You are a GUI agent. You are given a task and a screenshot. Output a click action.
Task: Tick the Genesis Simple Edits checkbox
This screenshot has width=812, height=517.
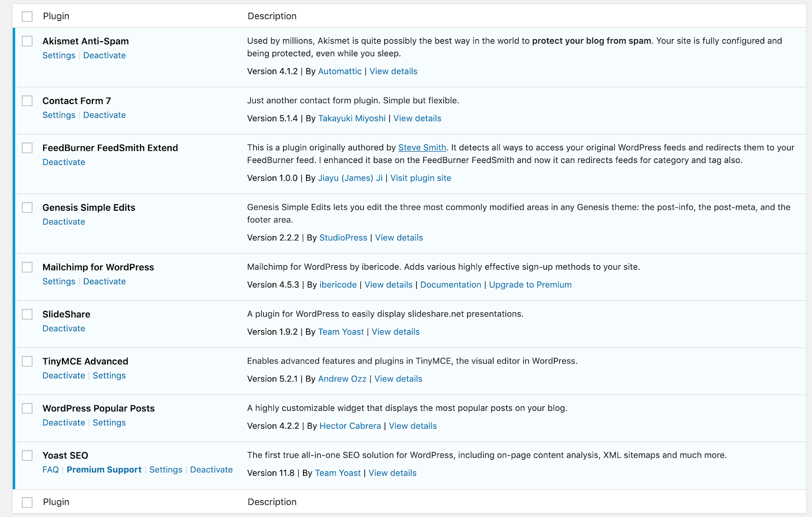click(27, 208)
